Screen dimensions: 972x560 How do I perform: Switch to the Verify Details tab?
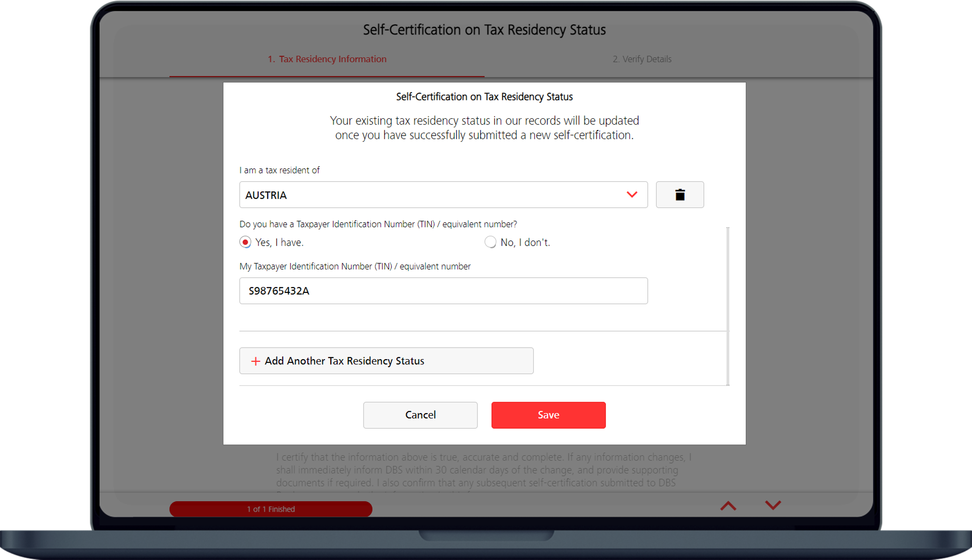(x=642, y=59)
